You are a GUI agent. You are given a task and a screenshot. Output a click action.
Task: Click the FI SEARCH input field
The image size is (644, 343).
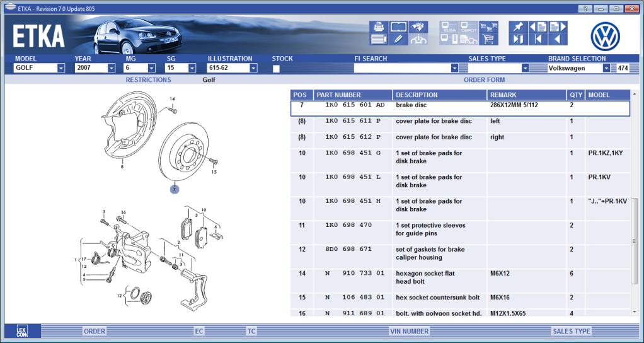pyautogui.click(x=402, y=68)
